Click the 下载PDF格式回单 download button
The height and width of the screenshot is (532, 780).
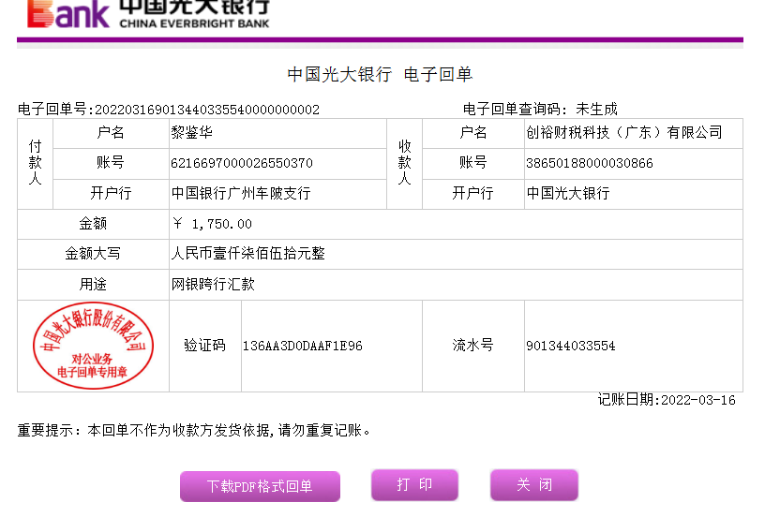pos(260,486)
